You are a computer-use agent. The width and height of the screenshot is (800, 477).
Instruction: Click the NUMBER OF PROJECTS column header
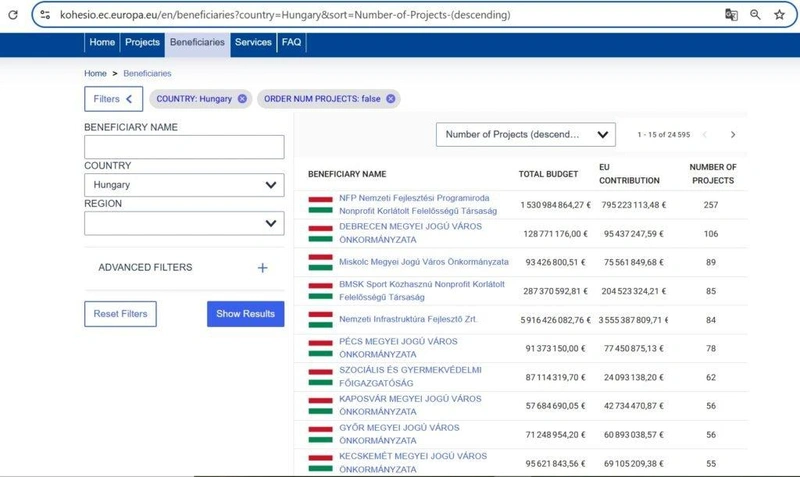coord(713,173)
